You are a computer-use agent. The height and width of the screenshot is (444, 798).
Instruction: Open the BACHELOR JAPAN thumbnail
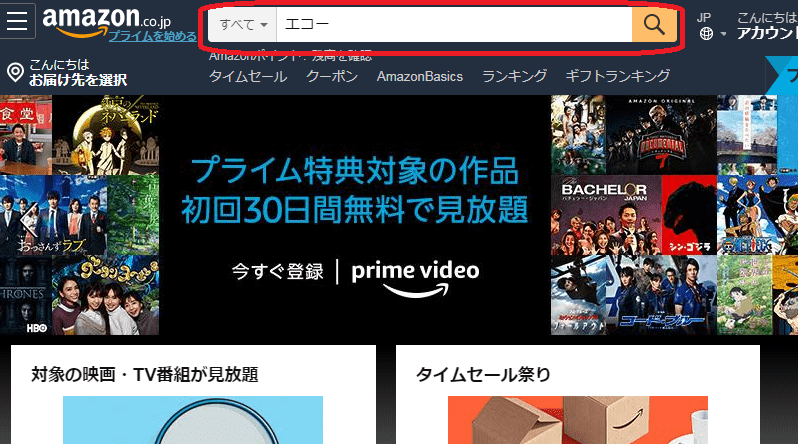606,215
